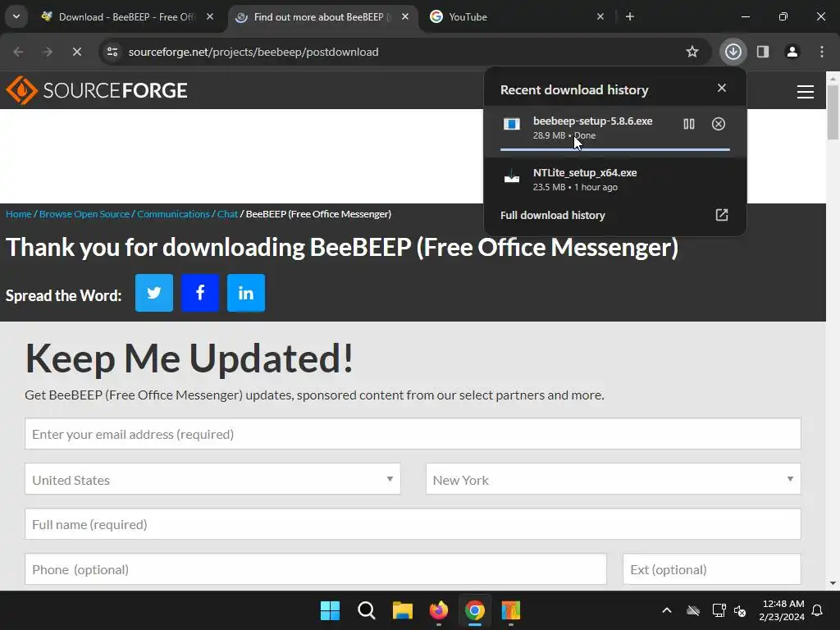The image size is (840, 630).
Task: Follow the Home breadcrumb link
Action: tap(19, 214)
